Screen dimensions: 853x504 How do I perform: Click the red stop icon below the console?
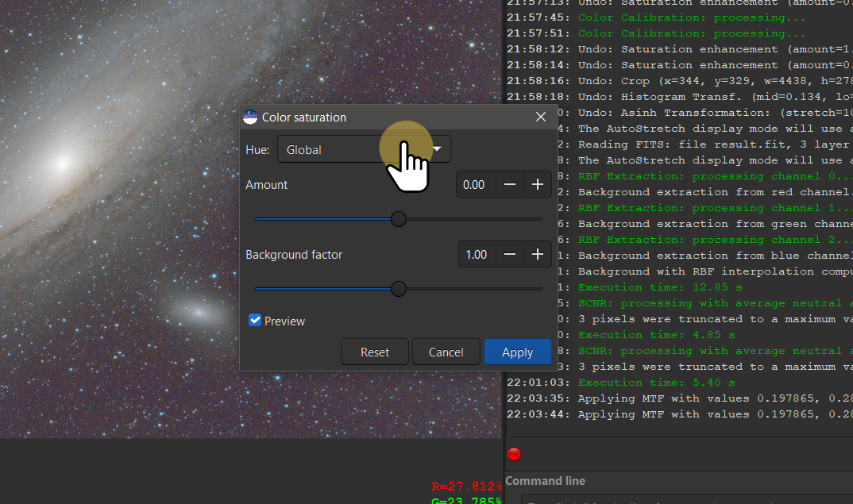(514, 454)
